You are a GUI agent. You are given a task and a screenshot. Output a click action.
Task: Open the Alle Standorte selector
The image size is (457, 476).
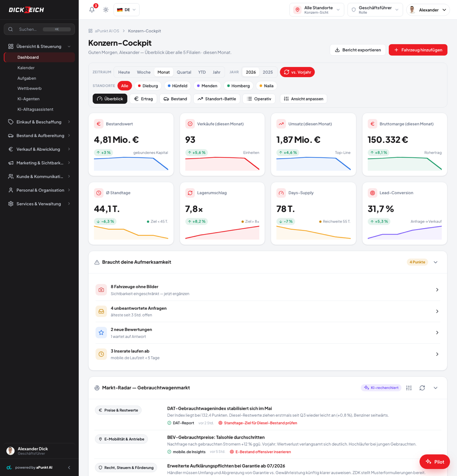pyautogui.click(x=317, y=10)
